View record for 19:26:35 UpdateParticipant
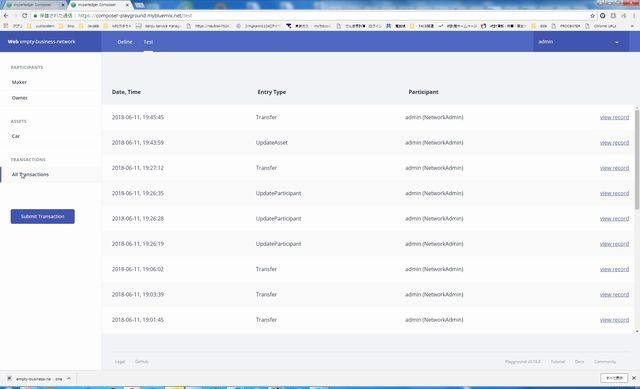The height and width of the screenshot is (389, 640). click(x=614, y=193)
